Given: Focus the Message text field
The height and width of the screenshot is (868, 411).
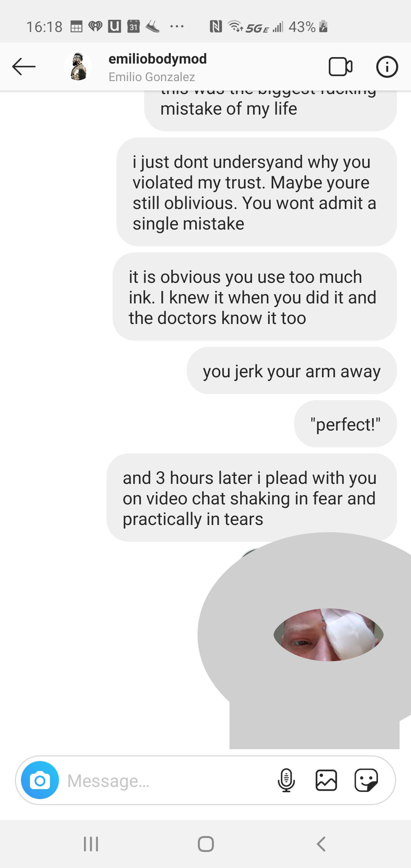Looking at the screenshot, I should pos(167,780).
